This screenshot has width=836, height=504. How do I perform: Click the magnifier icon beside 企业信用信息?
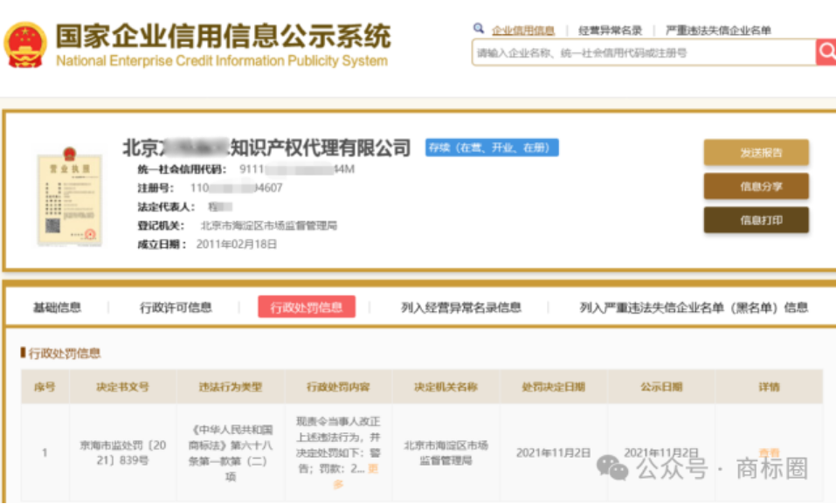pyautogui.click(x=478, y=29)
